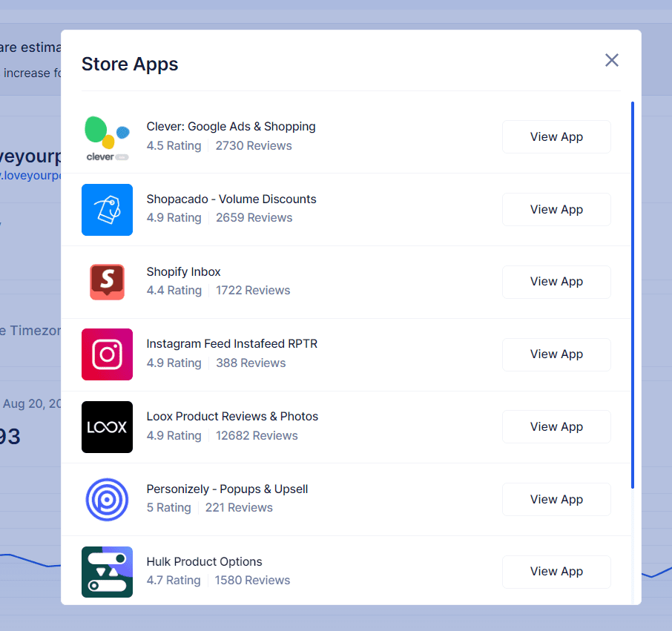Open View App for Hulk Product Options
This screenshot has width=672, height=631.
pyautogui.click(x=556, y=572)
